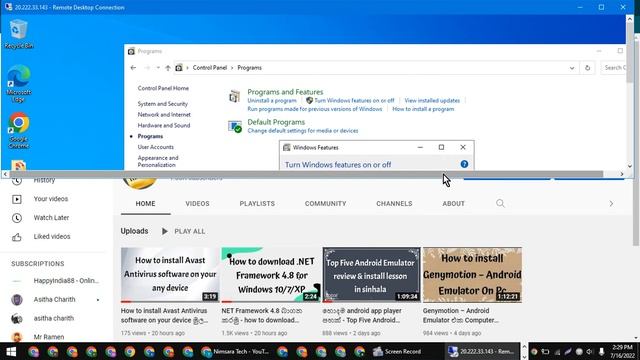This screenshot has height=360, width=640.
Task: Click Change default settings for media link
Action: [x=302, y=131]
